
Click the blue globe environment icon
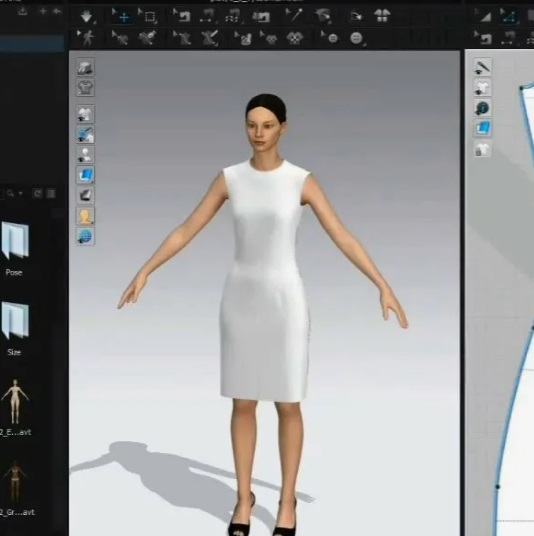(85, 236)
